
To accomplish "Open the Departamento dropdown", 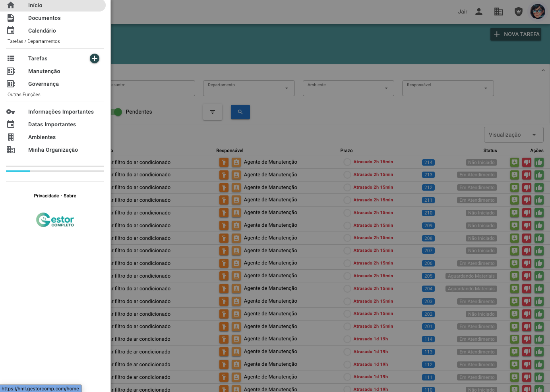I will pos(249,88).
